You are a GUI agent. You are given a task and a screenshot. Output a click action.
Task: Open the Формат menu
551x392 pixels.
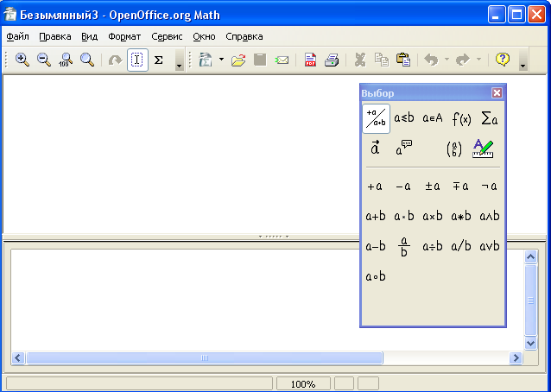click(x=124, y=36)
